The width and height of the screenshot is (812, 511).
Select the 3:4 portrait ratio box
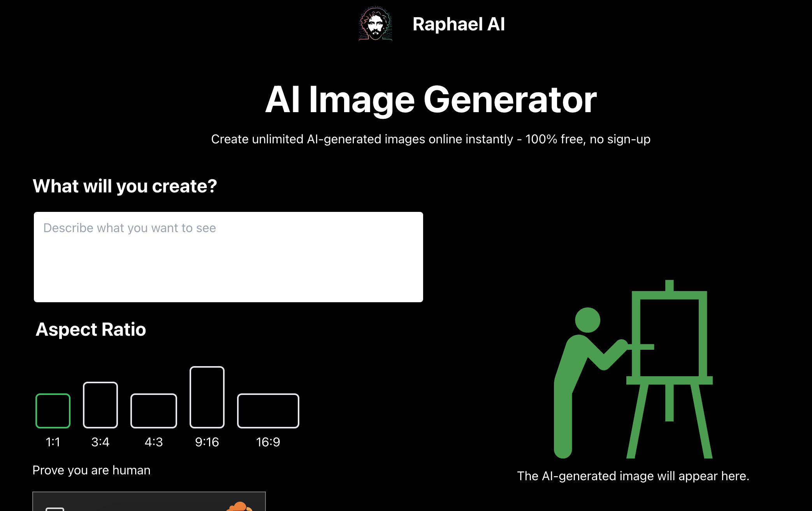pyautogui.click(x=100, y=405)
